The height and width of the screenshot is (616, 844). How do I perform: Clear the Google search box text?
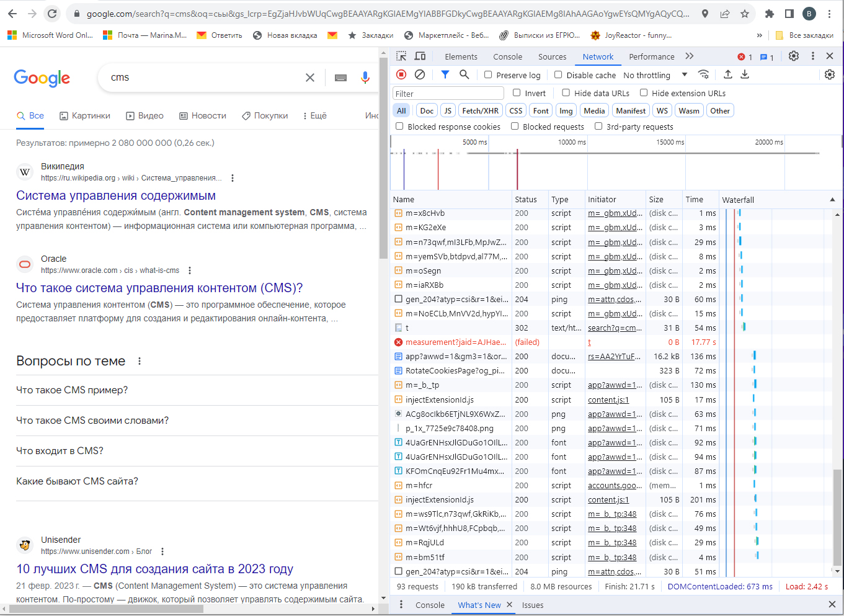[310, 78]
